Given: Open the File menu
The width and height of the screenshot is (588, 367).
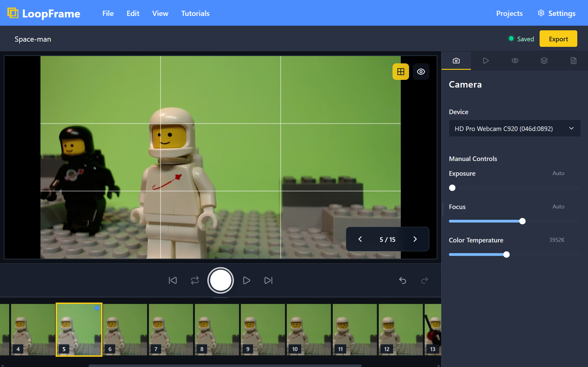Looking at the screenshot, I should [108, 13].
